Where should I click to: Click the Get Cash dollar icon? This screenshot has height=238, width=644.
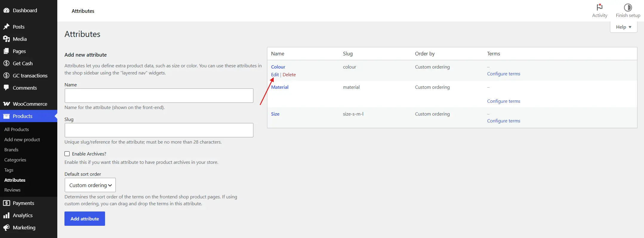pyautogui.click(x=6, y=63)
